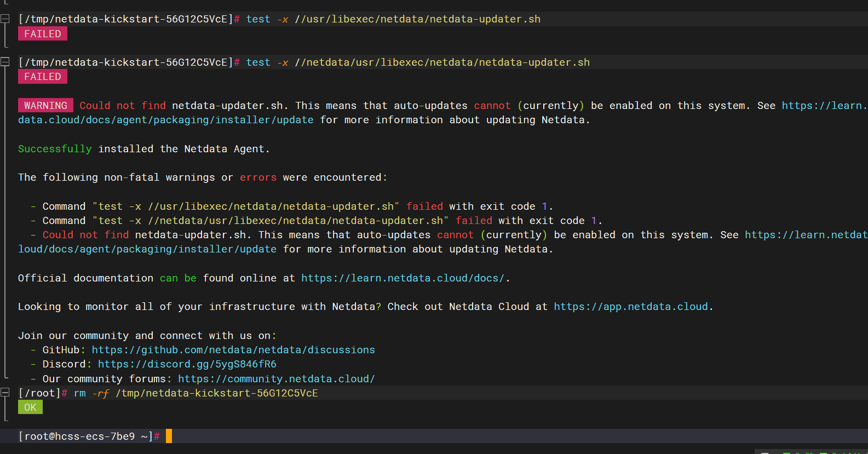Click the "Our community forums:" label
This screenshot has height=454, width=868.
pos(107,379)
